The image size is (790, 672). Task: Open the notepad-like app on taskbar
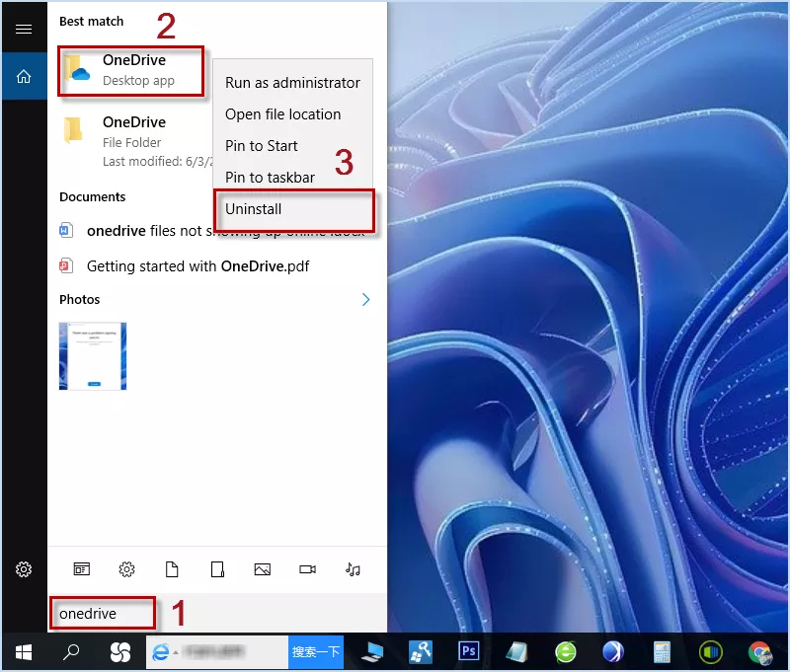(x=516, y=652)
